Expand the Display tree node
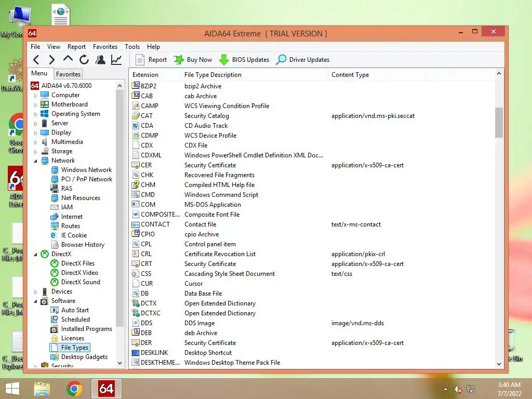This screenshot has width=532, height=399. click(36, 133)
